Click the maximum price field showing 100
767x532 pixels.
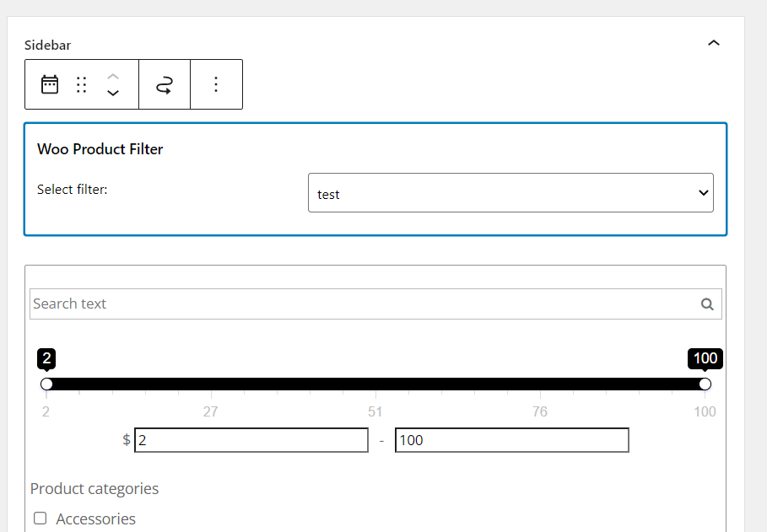tap(511, 440)
